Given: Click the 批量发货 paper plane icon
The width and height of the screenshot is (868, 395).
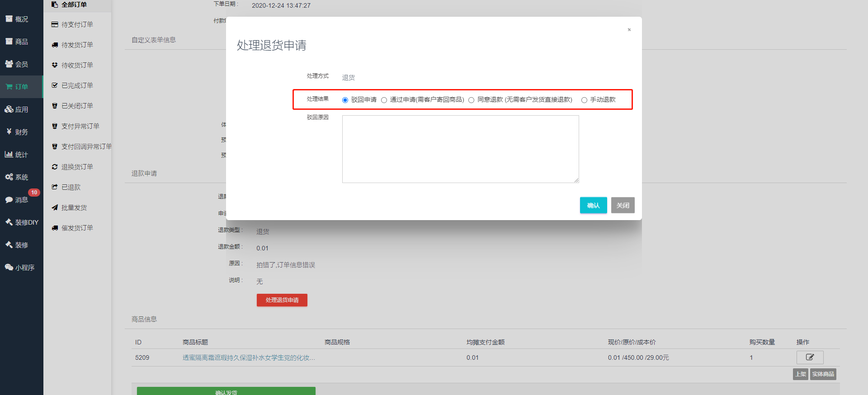Looking at the screenshot, I should (55, 207).
